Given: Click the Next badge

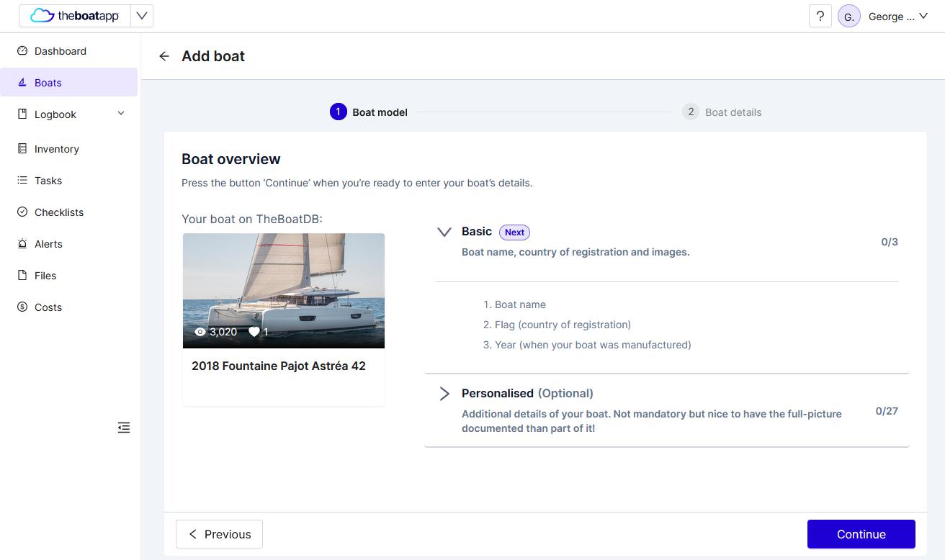Looking at the screenshot, I should click(514, 232).
